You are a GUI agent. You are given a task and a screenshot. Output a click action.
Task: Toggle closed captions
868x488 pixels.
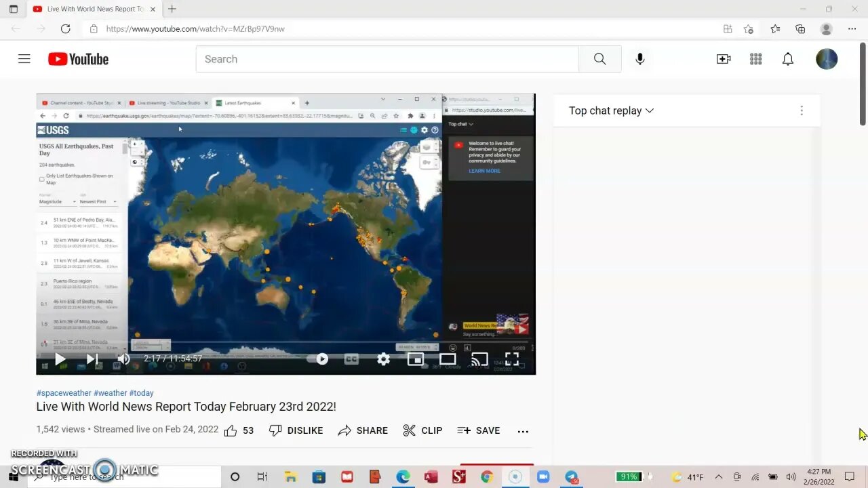tap(351, 359)
